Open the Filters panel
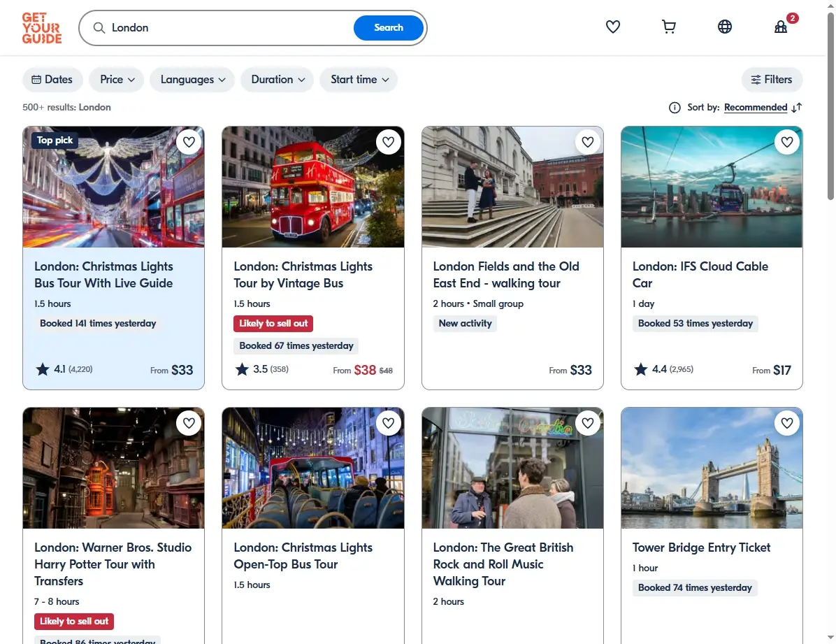 pos(772,80)
